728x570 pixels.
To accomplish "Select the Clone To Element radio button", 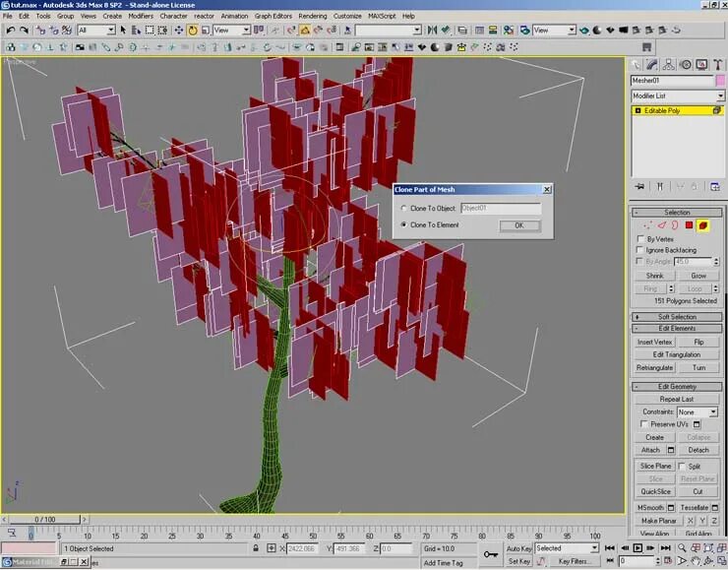I will tap(404, 224).
